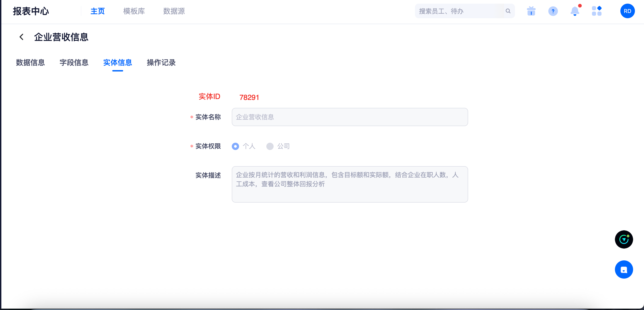Click the blue floating chat button
Image resolution: width=644 pixels, height=310 pixels.
(x=624, y=269)
